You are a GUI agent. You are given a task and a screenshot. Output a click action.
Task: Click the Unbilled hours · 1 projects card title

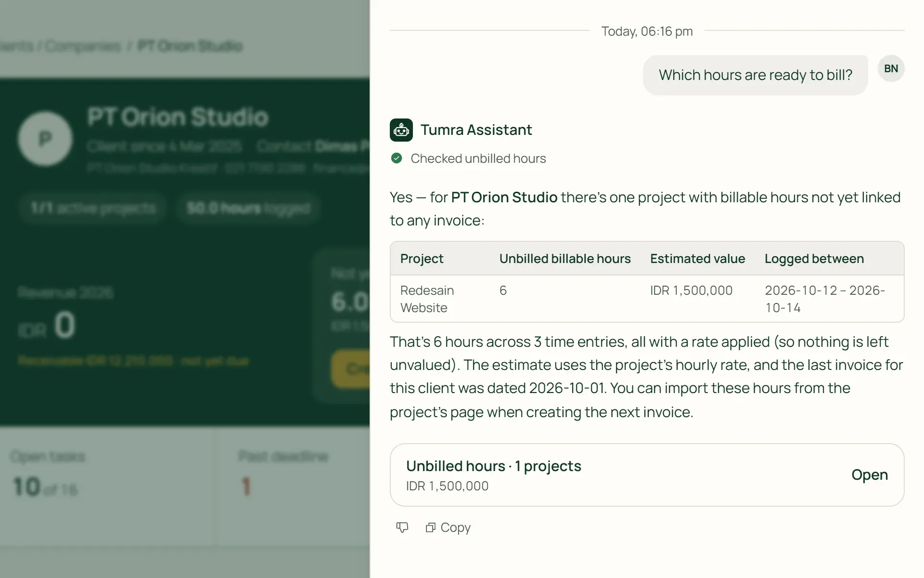[493, 466]
